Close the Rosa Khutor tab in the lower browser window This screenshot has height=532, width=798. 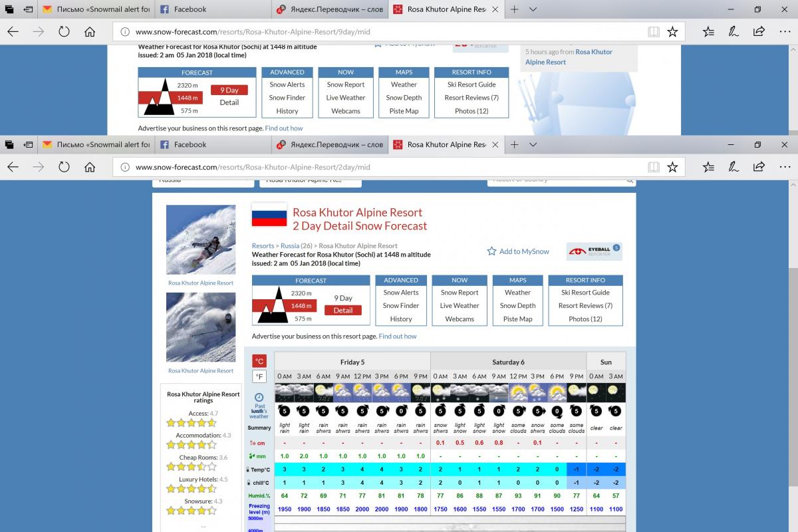tap(496, 144)
